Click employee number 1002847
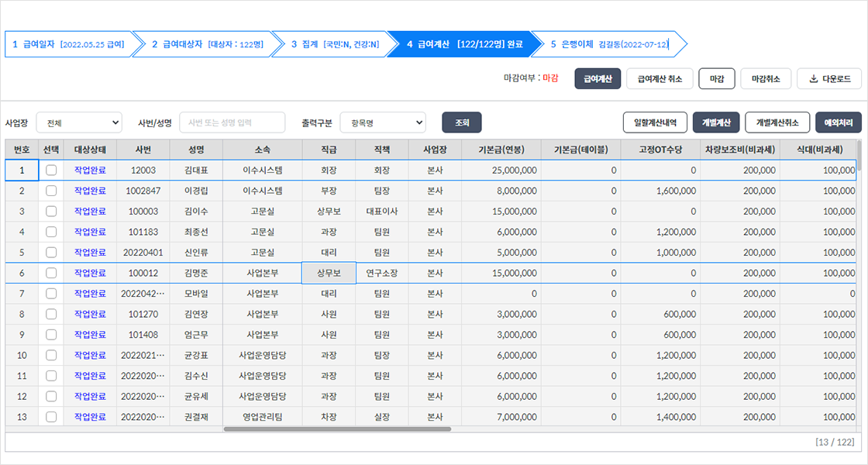The height and width of the screenshot is (465, 868). pyautogui.click(x=143, y=191)
